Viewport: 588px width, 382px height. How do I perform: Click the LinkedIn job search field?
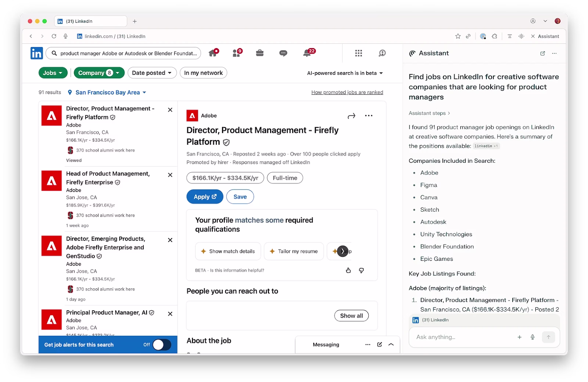click(123, 53)
